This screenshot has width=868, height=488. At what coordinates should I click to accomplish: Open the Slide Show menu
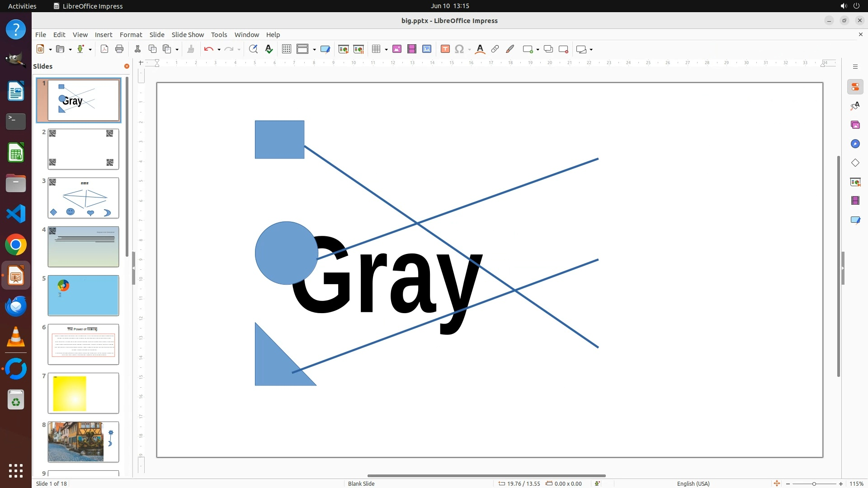coord(188,35)
